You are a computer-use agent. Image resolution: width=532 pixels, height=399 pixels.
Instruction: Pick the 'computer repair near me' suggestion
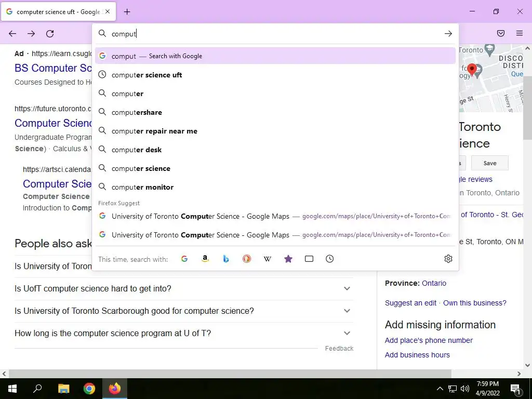click(x=275, y=131)
